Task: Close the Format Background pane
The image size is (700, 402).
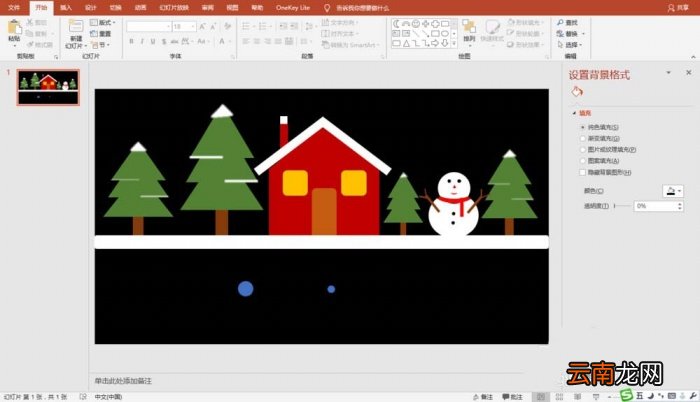Action: pos(688,72)
